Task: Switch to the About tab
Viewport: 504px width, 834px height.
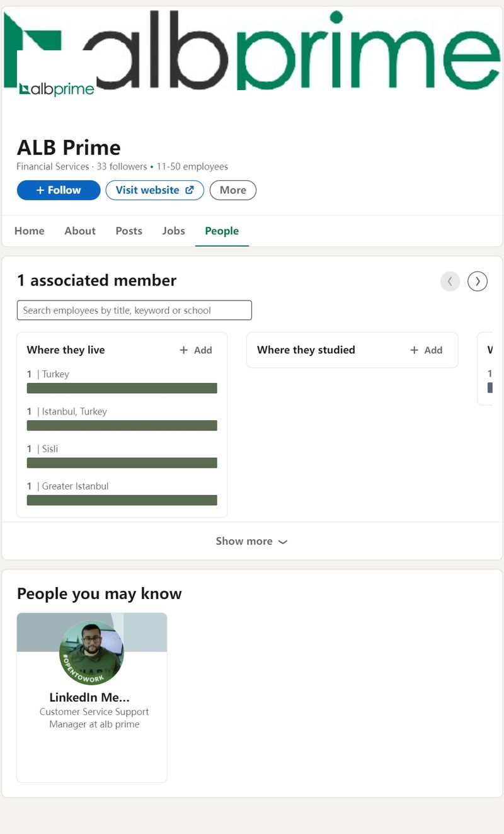Action: (x=80, y=231)
